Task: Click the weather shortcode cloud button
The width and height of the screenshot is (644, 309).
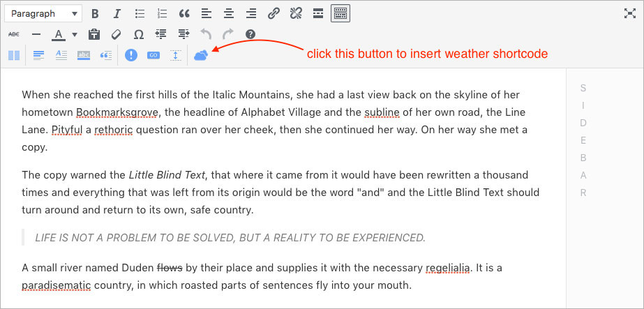Action: pyautogui.click(x=201, y=55)
